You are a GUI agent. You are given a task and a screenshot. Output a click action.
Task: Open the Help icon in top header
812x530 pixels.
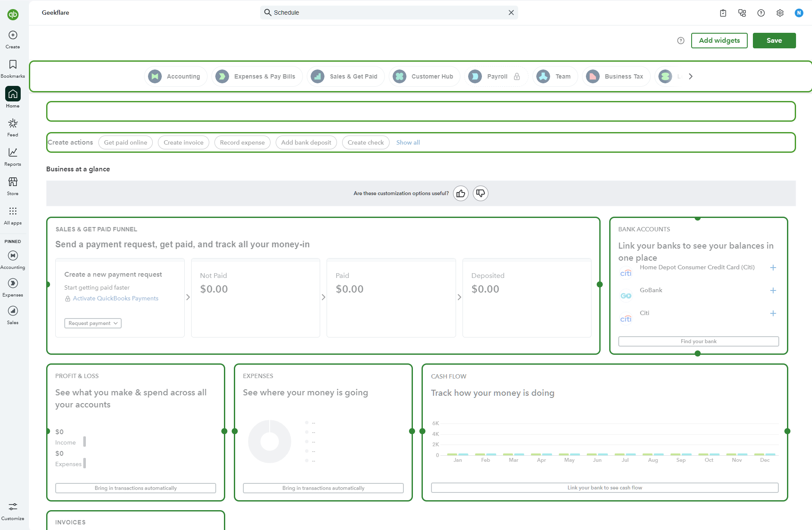click(761, 13)
